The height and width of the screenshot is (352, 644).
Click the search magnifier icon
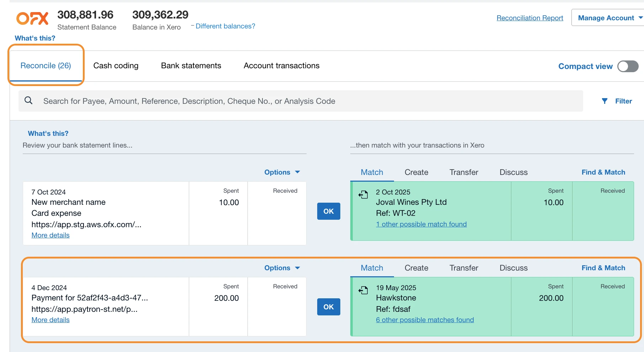click(x=28, y=101)
